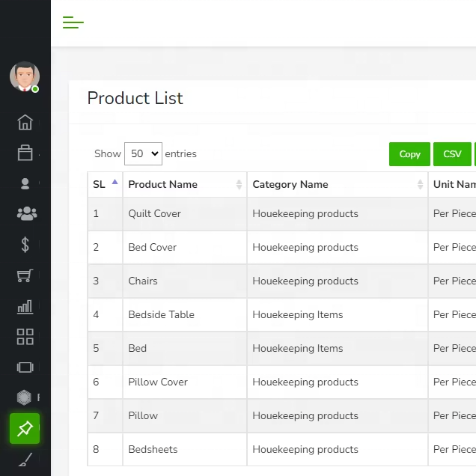Click the CSV export button

click(x=452, y=154)
